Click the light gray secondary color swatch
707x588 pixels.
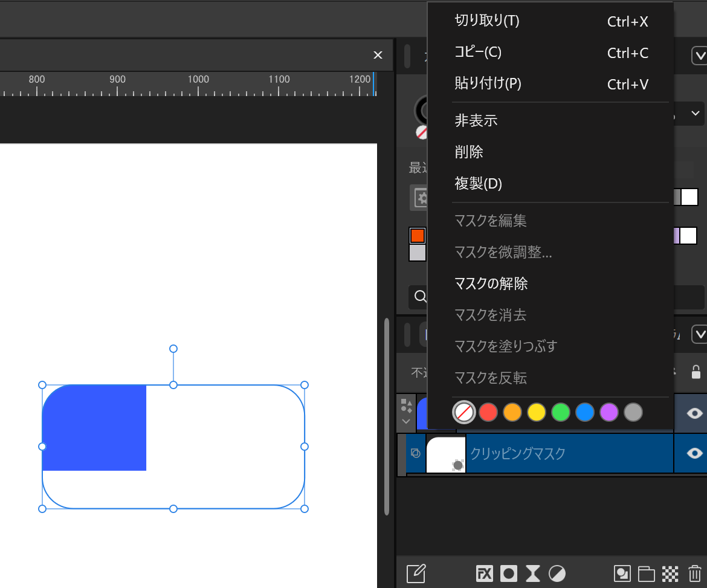click(x=418, y=253)
